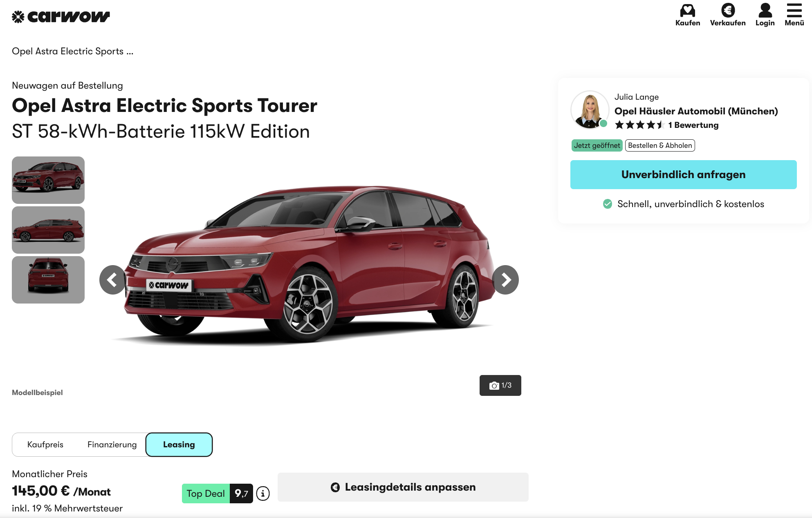The height and width of the screenshot is (518, 812).
Task: Click the Top Deal info icon
Action: click(263, 493)
